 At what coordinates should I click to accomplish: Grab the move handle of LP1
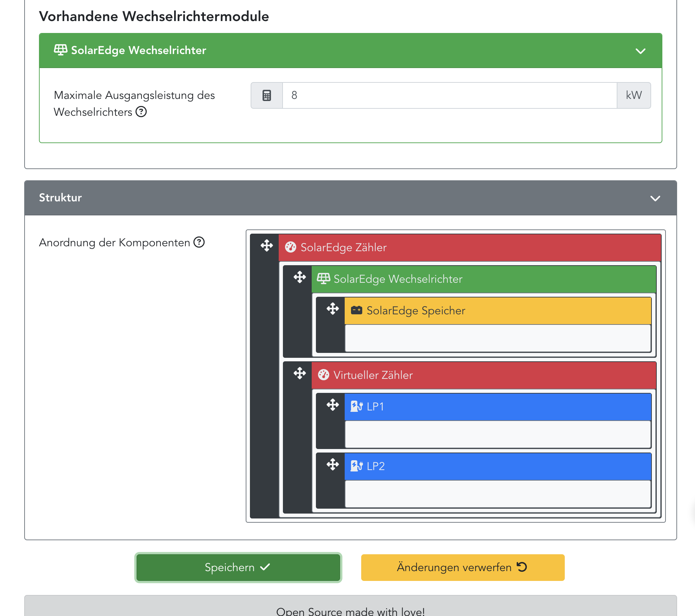tap(333, 405)
